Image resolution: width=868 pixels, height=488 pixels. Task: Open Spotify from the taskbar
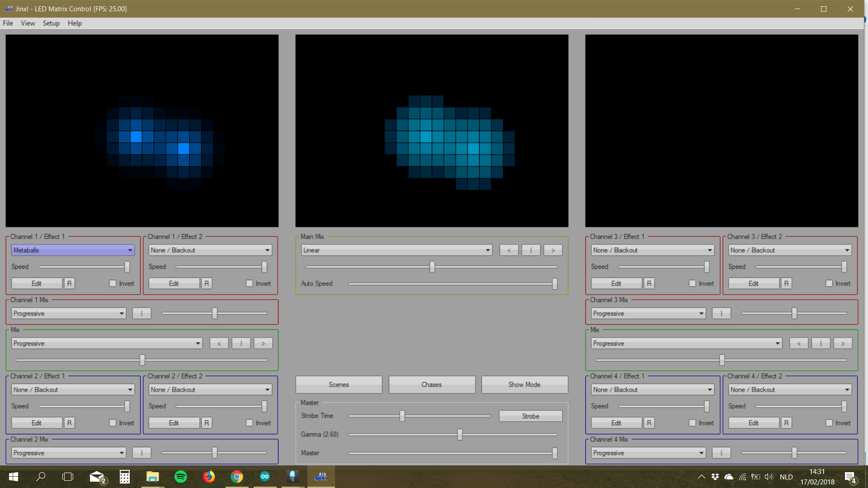[180, 477]
